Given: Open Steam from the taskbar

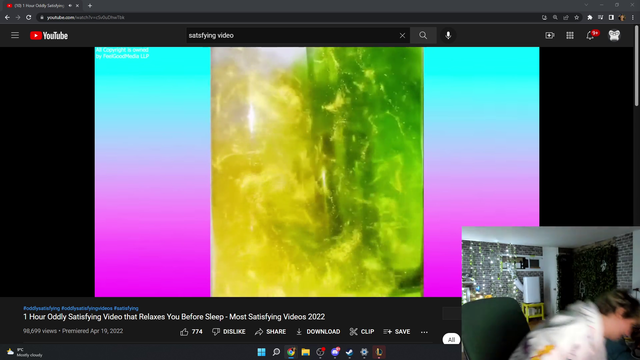Looking at the screenshot, I should point(350,352).
